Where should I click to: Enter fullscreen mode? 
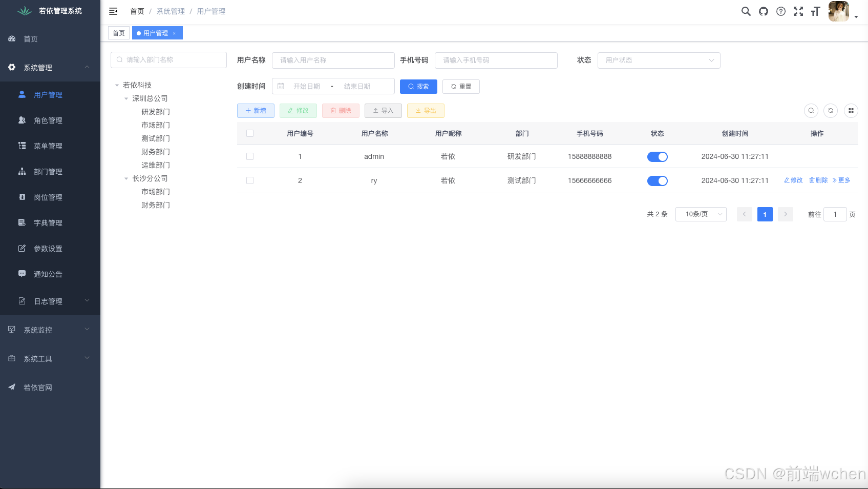798,11
